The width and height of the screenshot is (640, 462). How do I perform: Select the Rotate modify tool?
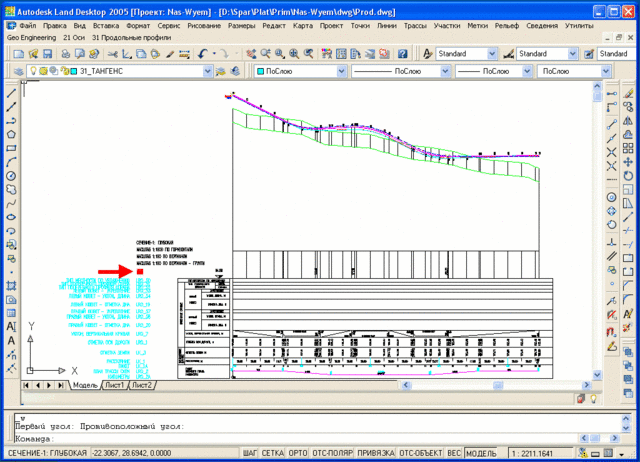(628, 176)
